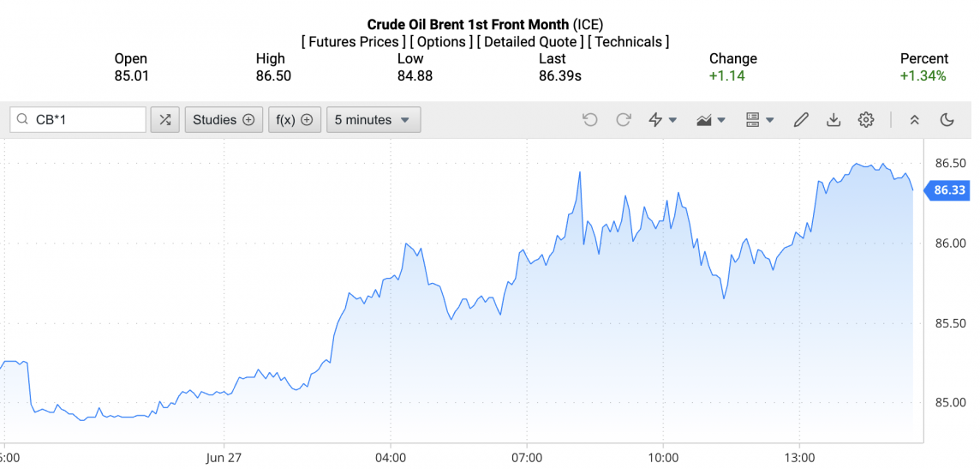Download the chart image
The width and height of the screenshot is (980, 469).
tap(834, 120)
